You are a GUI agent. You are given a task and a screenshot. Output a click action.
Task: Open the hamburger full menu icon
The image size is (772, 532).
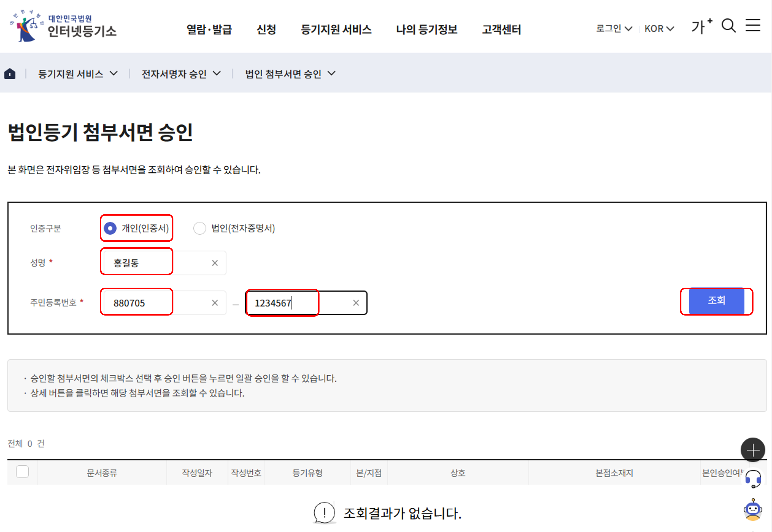point(753,25)
